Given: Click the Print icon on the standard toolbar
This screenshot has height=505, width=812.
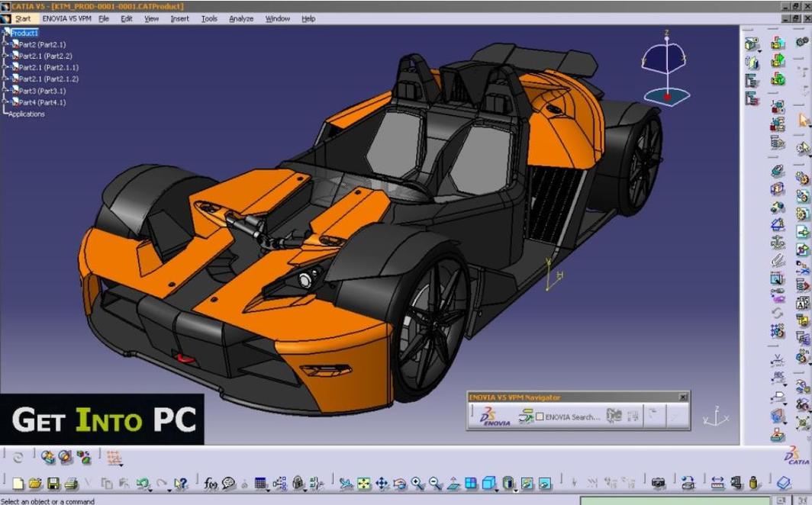Looking at the screenshot, I should 69,484.
